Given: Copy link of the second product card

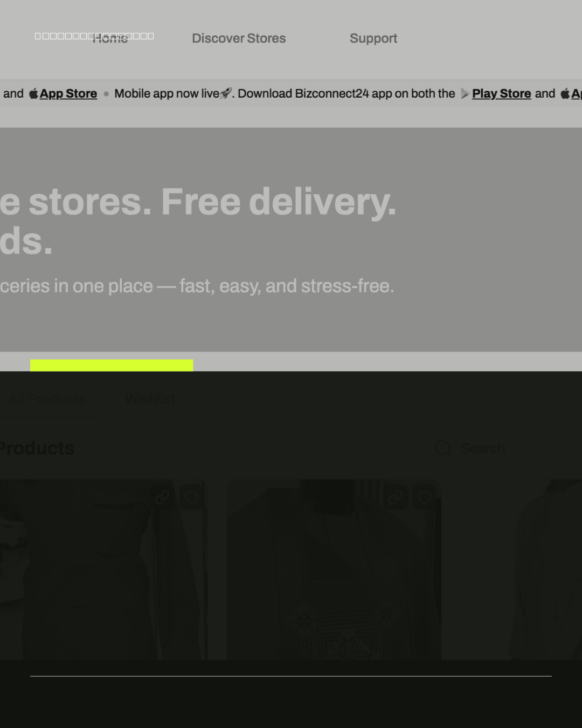Looking at the screenshot, I should coord(396,497).
